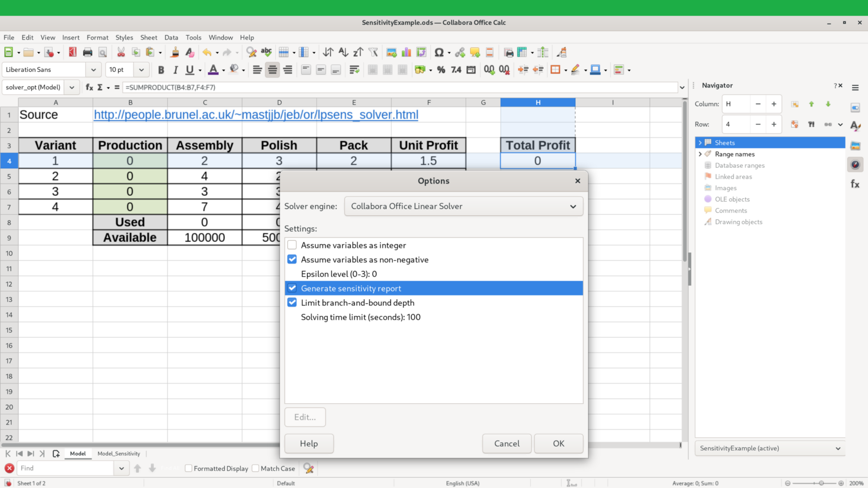Disable Generate sensitivity report

coord(292,288)
